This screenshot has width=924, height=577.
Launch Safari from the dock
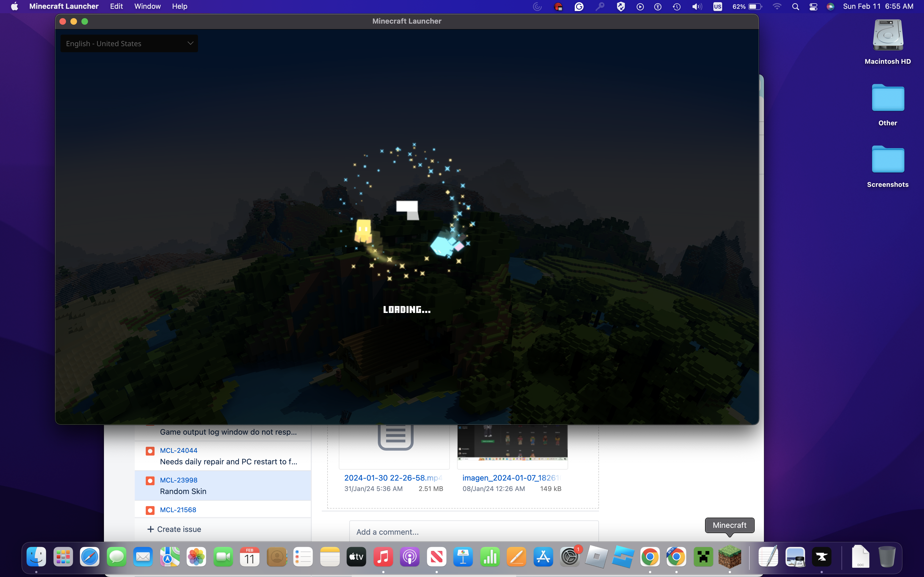[90, 557]
